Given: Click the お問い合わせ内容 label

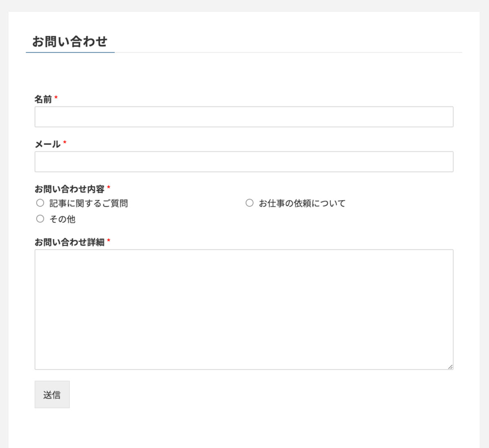Looking at the screenshot, I should tap(69, 189).
